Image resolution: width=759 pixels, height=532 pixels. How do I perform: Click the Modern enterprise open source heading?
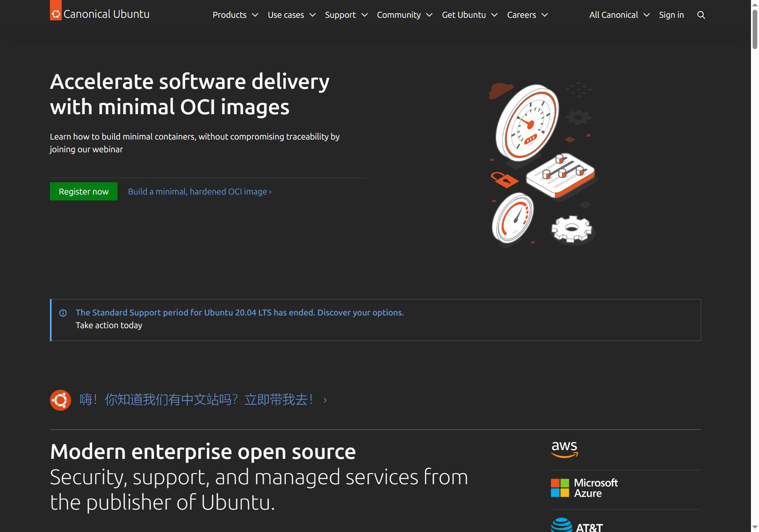click(203, 451)
